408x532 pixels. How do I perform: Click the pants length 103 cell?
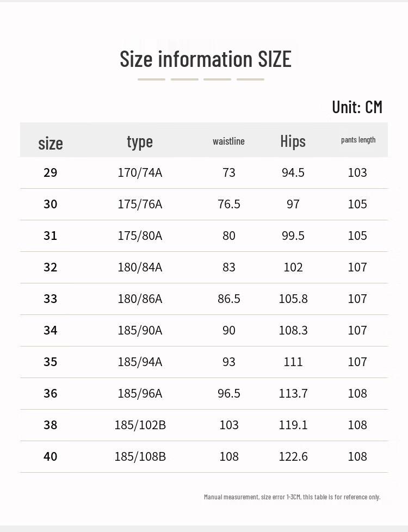[x=357, y=172]
